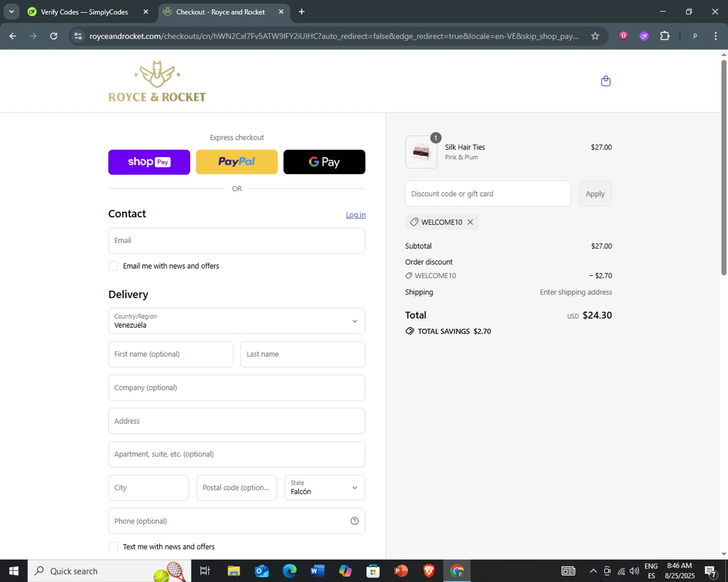Click the Chrome icon in the taskbar
Image resolution: width=728 pixels, height=582 pixels.
click(457, 571)
